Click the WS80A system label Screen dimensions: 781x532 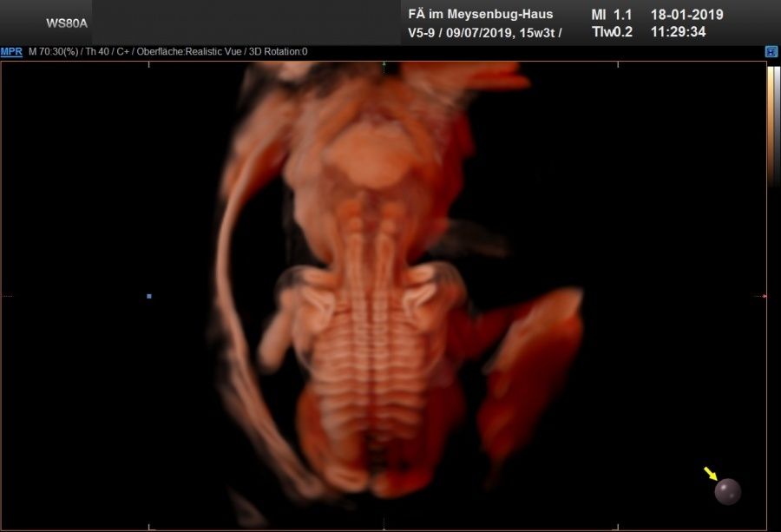click(67, 23)
